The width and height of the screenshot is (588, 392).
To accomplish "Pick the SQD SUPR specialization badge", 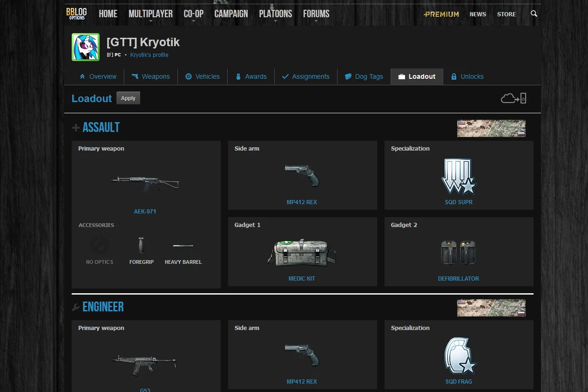I will pyautogui.click(x=459, y=176).
